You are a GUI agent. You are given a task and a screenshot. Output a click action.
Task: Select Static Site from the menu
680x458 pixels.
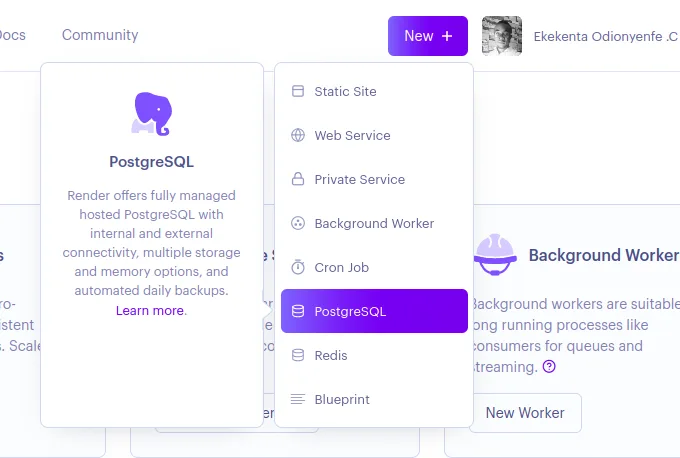pyautogui.click(x=374, y=92)
